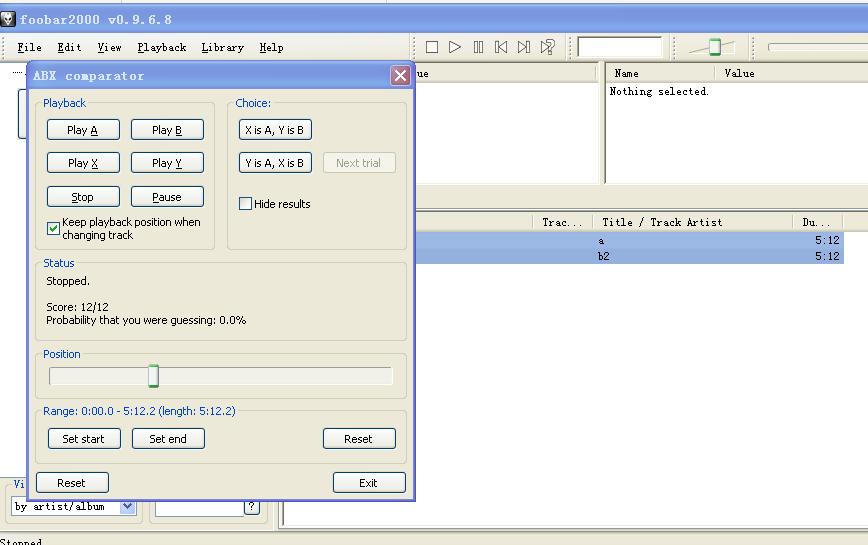Click the seek bar in main toolbar
868x545 pixels.
click(x=818, y=47)
